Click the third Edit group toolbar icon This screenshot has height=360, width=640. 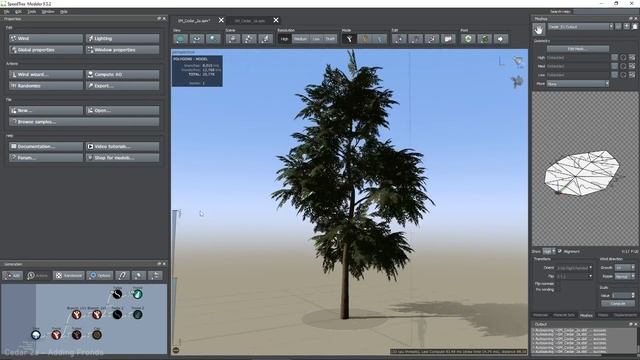(x=432, y=39)
